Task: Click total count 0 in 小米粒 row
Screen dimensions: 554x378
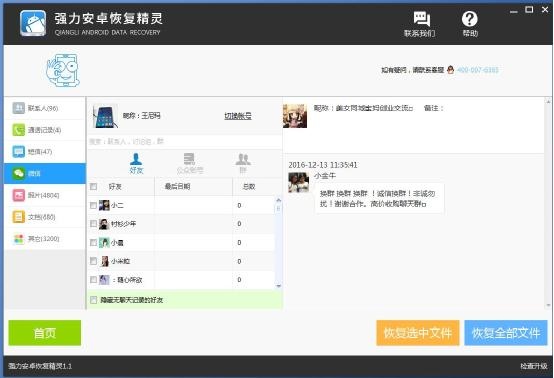Action: 239,261
